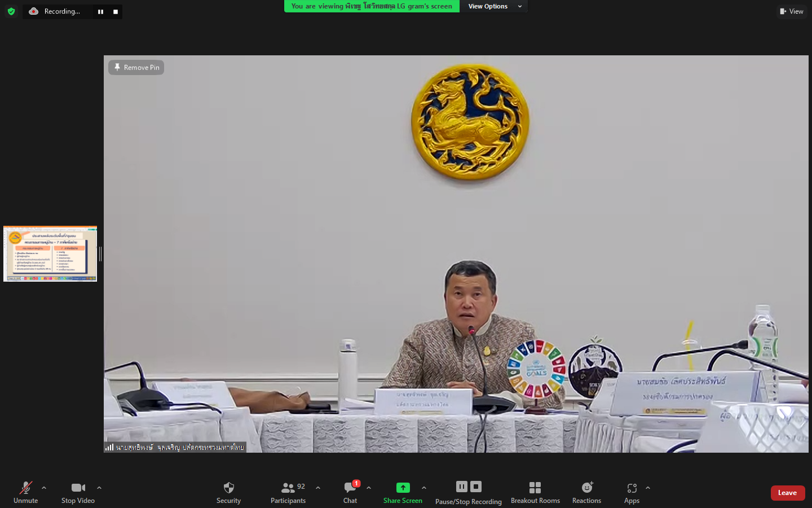Stop the recording in the toolbar
Viewport: 812px width, 508px height.
[x=476, y=487]
